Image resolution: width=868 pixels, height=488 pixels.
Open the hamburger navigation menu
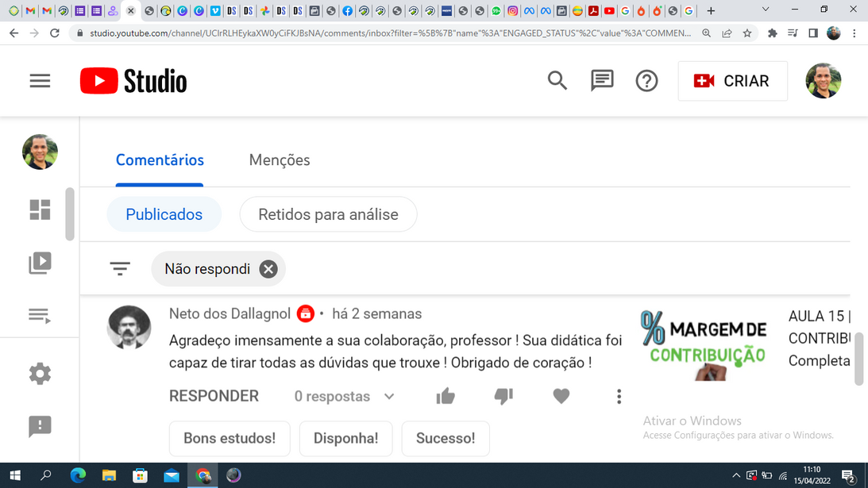tap(40, 81)
